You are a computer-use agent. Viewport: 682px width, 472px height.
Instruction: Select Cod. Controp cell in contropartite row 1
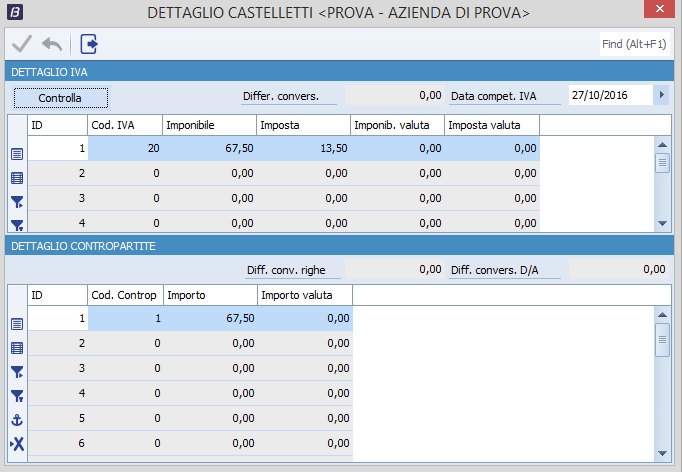tap(125, 318)
